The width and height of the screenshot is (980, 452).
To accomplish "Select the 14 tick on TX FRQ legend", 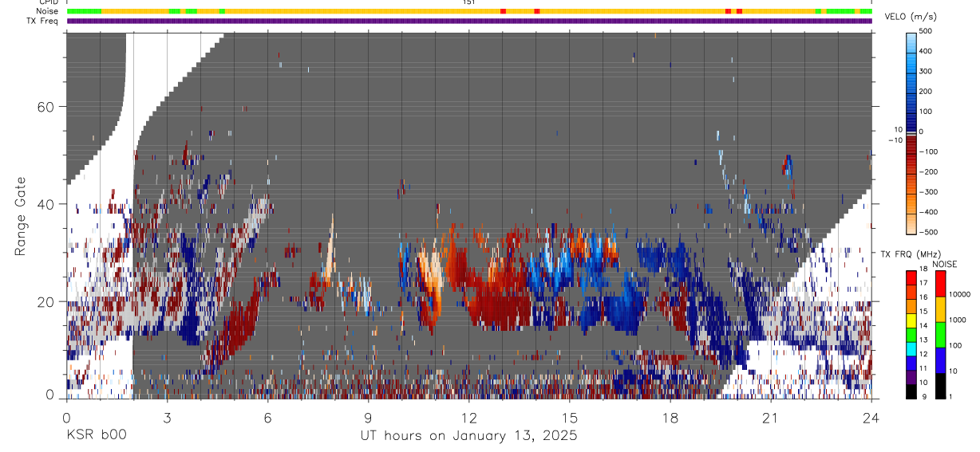I will (x=923, y=326).
